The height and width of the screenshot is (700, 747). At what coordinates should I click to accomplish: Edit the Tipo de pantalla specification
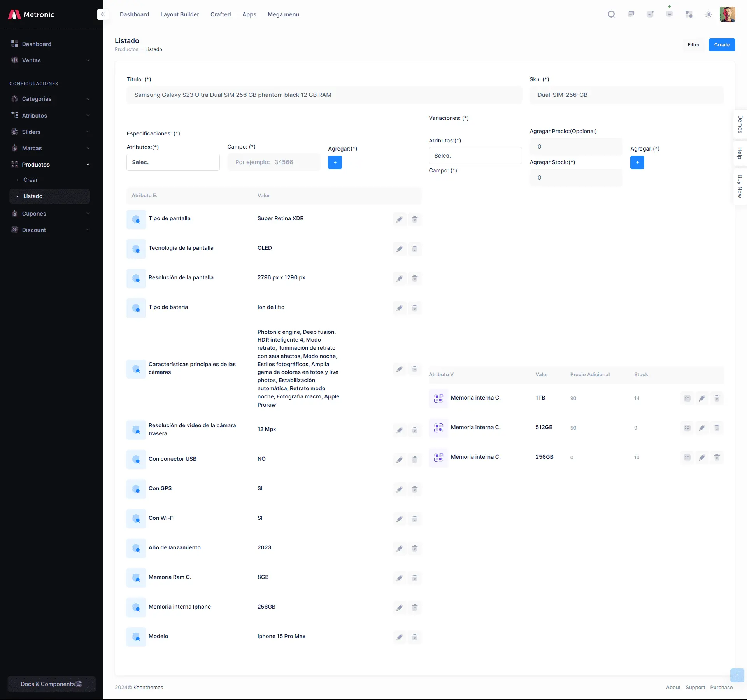pyautogui.click(x=400, y=219)
